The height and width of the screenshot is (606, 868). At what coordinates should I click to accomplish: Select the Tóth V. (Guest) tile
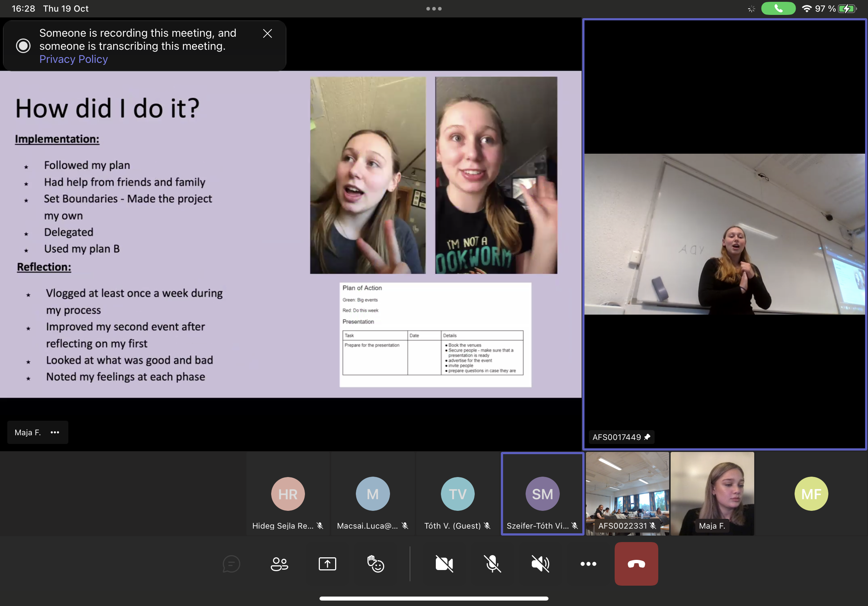tap(457, 493)
